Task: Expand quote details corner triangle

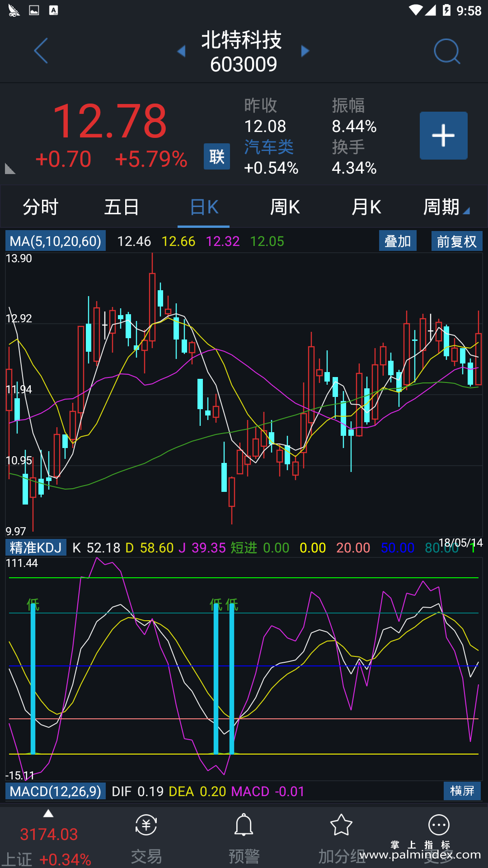Action: pos(10,169)
